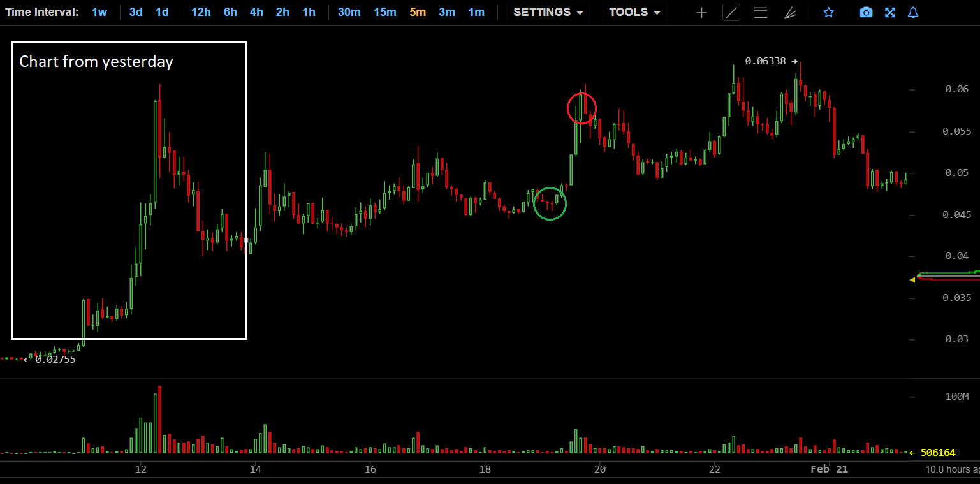Choose the 1m time interval

coord(476,12)
